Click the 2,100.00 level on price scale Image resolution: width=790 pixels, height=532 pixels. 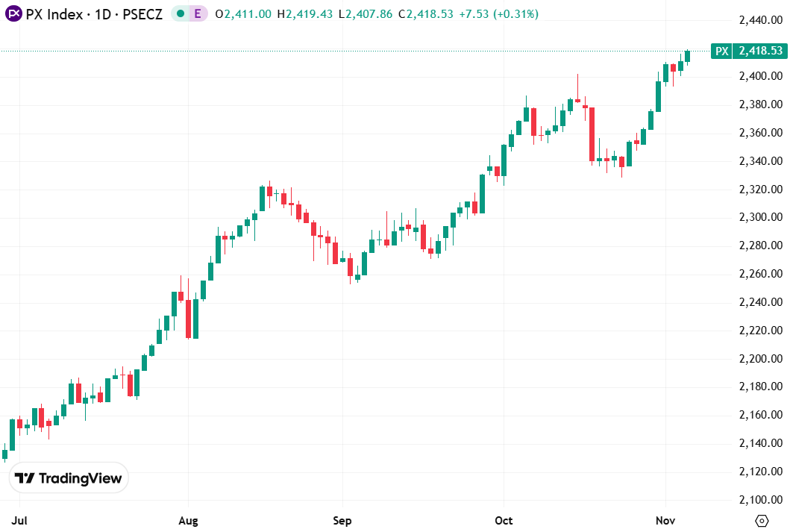[762, 500]
